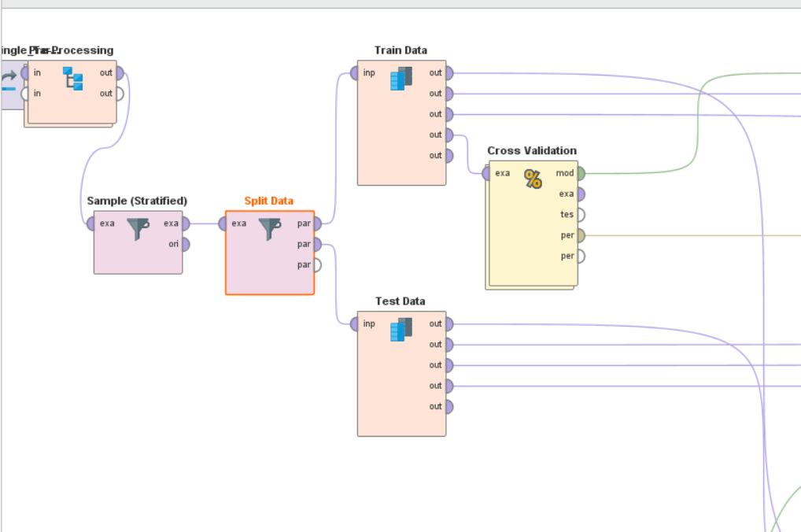Click the 'exa' input port of Cross Validation

point(485,173)
